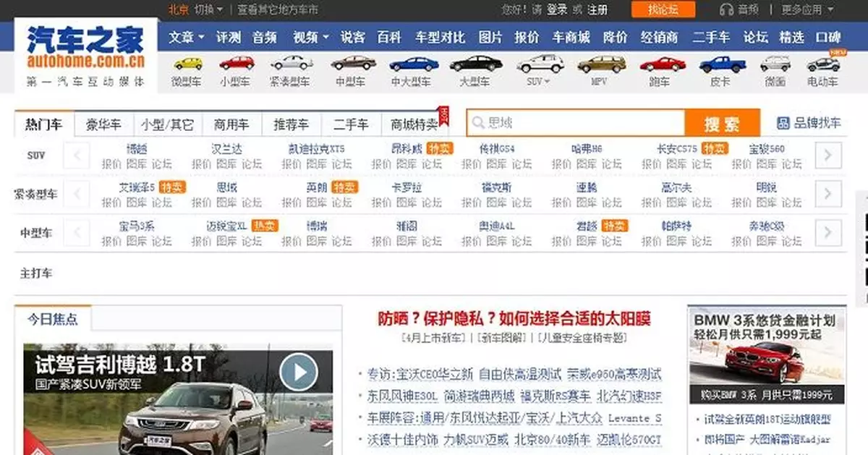Switch to the 小型/其它 tab
This screenshot has height=455, width=868.
tap(168, 124)
